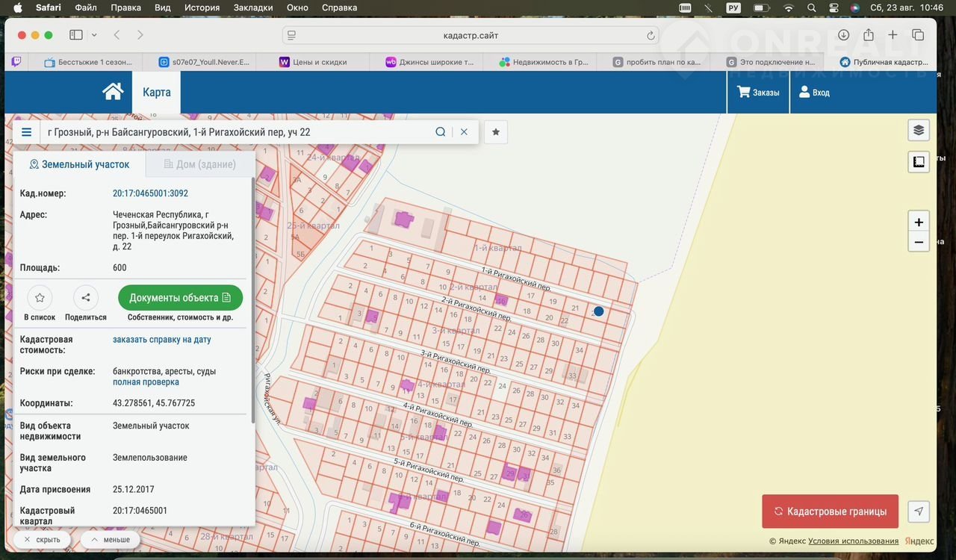
Task: Toggle Кадастровые границы red button
Action: tap(830, 511)
